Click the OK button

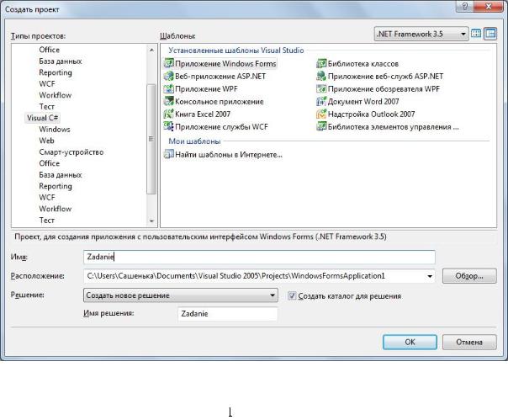click(x=410, y=342)
